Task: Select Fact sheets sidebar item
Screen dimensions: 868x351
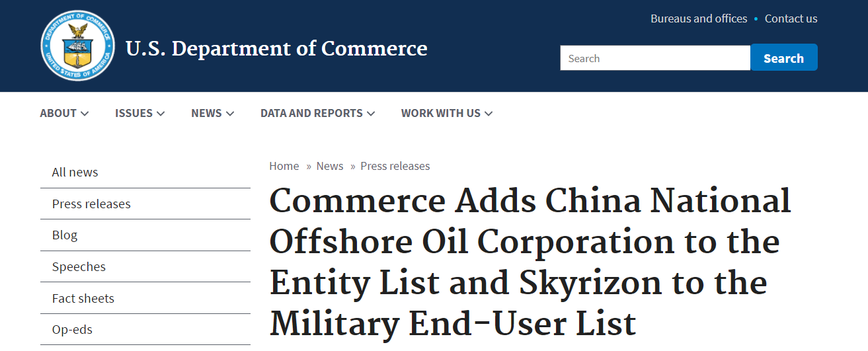Action: click(x=83, y=299)
